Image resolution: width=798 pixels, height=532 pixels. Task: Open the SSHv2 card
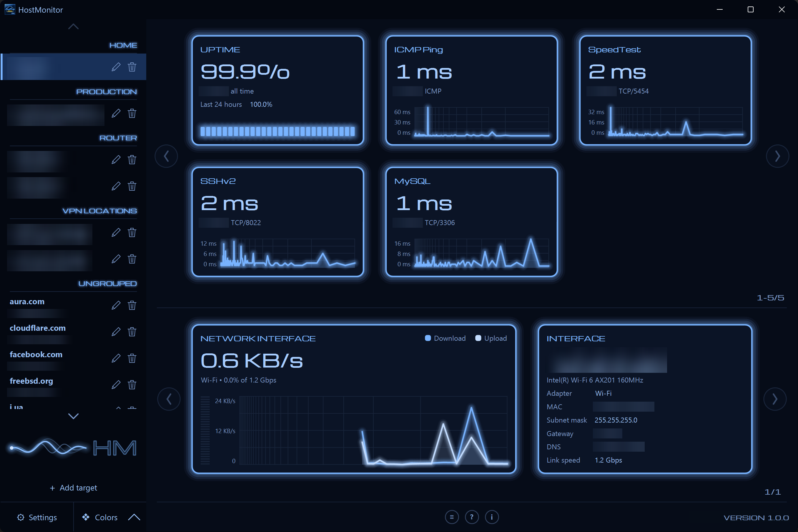coord(277,222)
